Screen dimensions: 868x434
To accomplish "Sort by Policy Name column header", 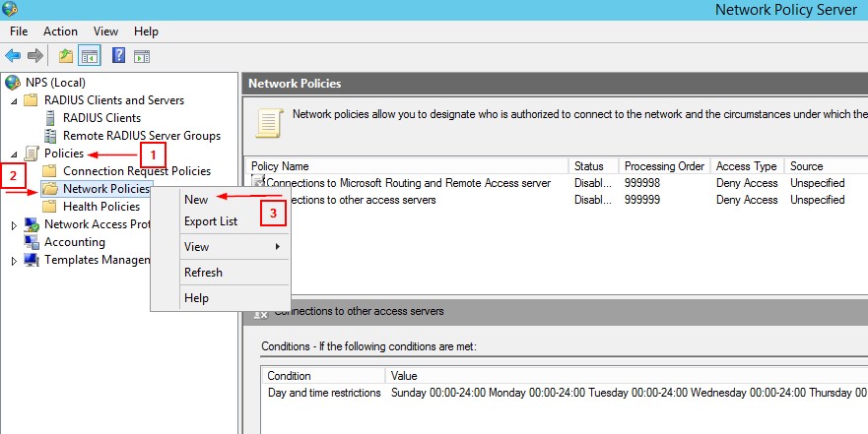I will click(407, 166).
